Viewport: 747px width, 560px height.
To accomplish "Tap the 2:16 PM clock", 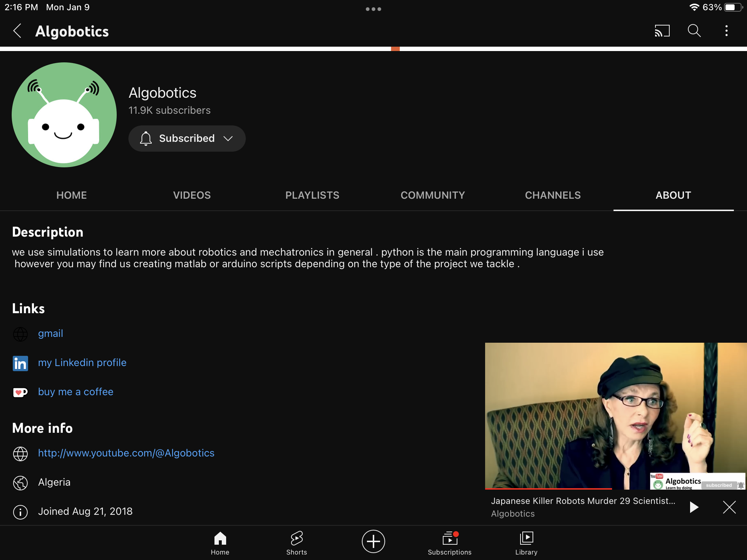I will 22,7.
